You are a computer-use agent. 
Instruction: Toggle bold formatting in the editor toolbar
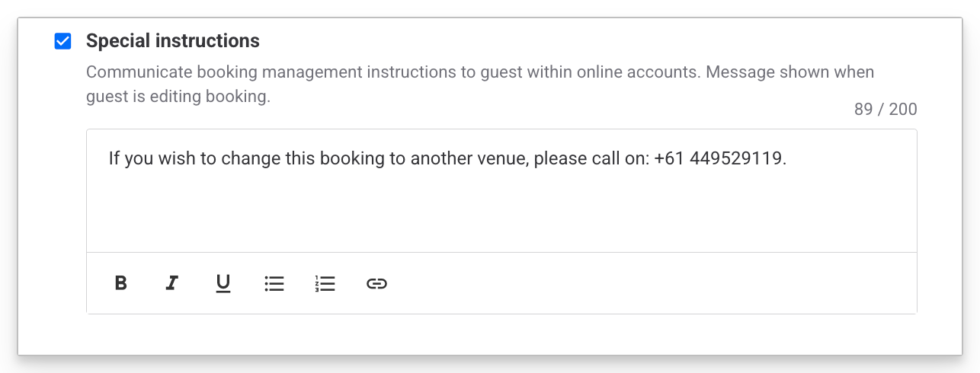(120, 284)
